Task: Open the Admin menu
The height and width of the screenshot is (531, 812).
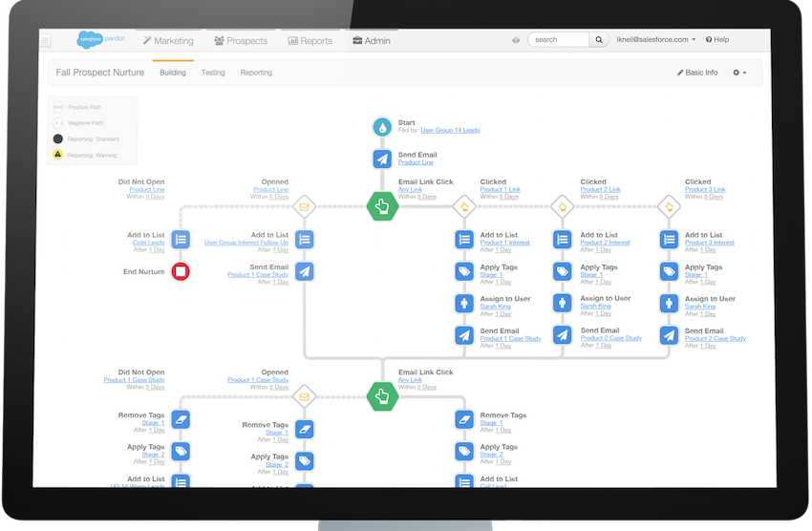Action: tap(372, 41)
